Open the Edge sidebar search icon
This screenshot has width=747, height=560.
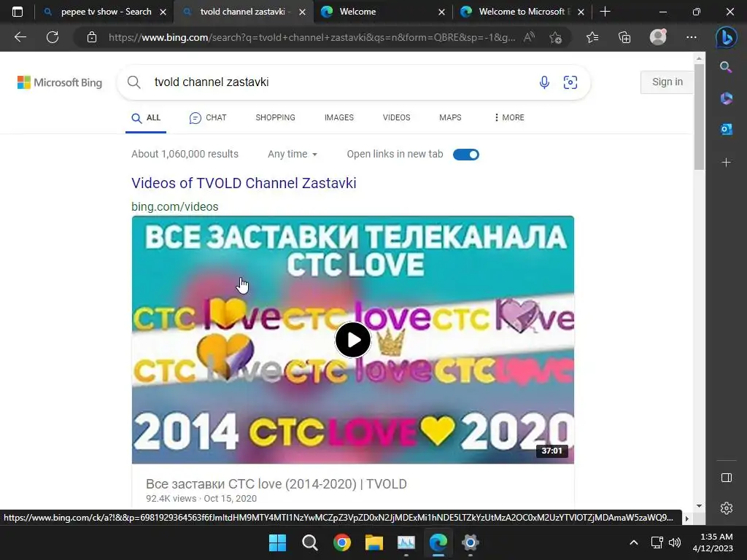[x=726, y=67]
